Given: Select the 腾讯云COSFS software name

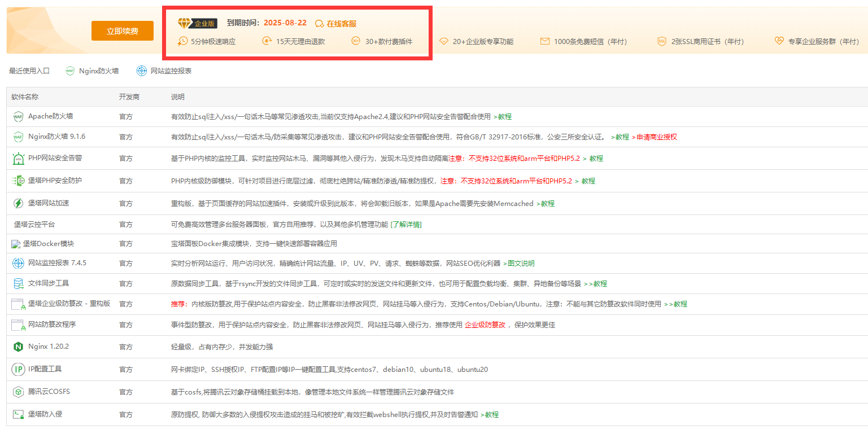Looking at the screenshot, I should coord(49,392).
